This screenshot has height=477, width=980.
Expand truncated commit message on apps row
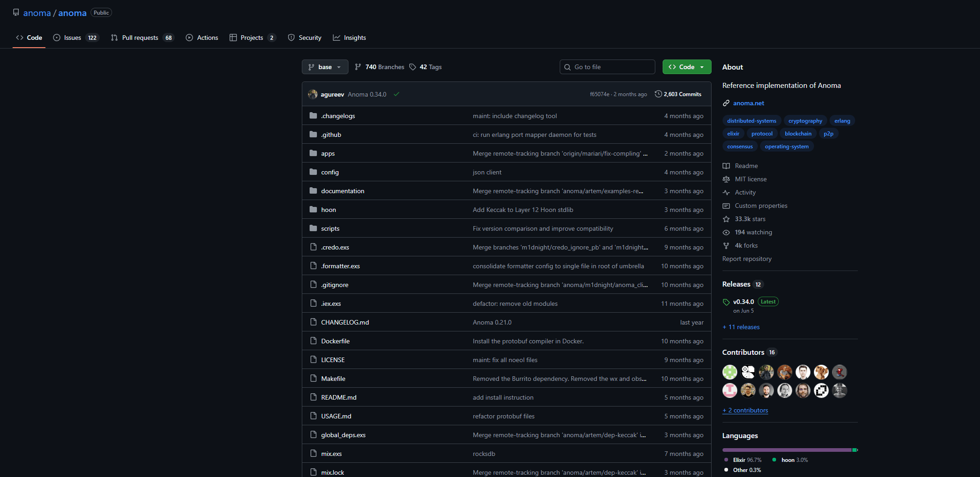click(645, 154)
